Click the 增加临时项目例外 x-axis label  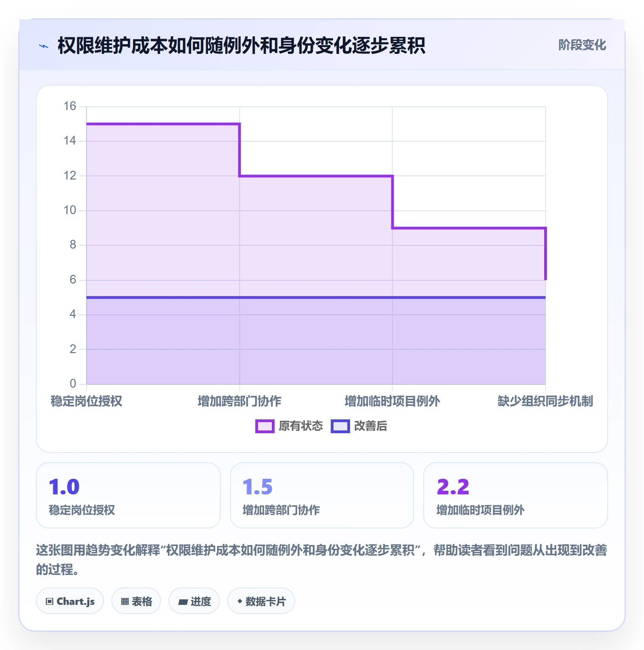[392, 401]
